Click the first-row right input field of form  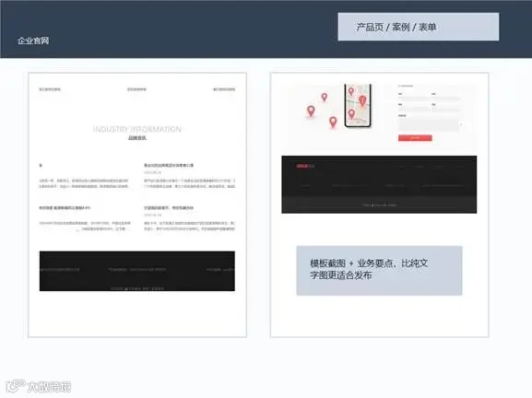pos(446,99)
